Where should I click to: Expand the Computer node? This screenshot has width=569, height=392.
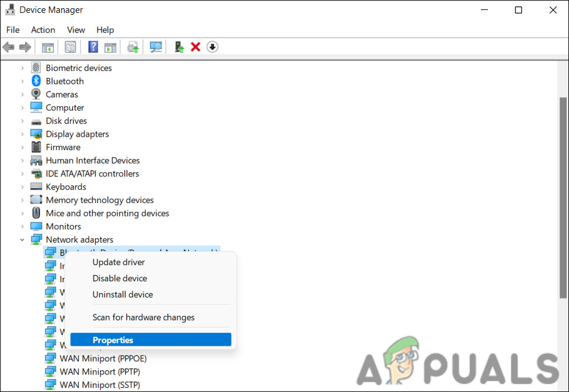pos(22,108)
